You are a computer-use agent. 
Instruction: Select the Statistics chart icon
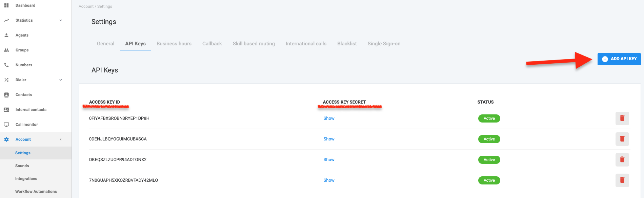click(x=6, y=20)
